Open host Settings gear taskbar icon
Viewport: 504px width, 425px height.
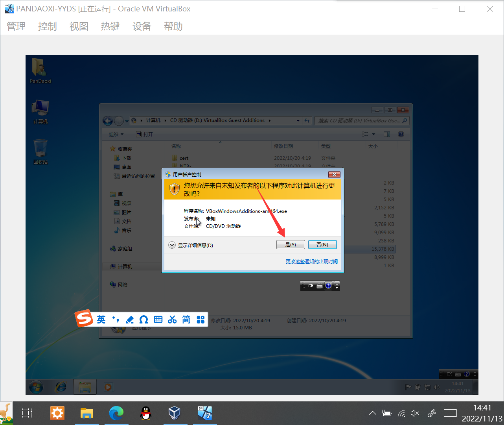pyautogui.click(x=57, y=413)
